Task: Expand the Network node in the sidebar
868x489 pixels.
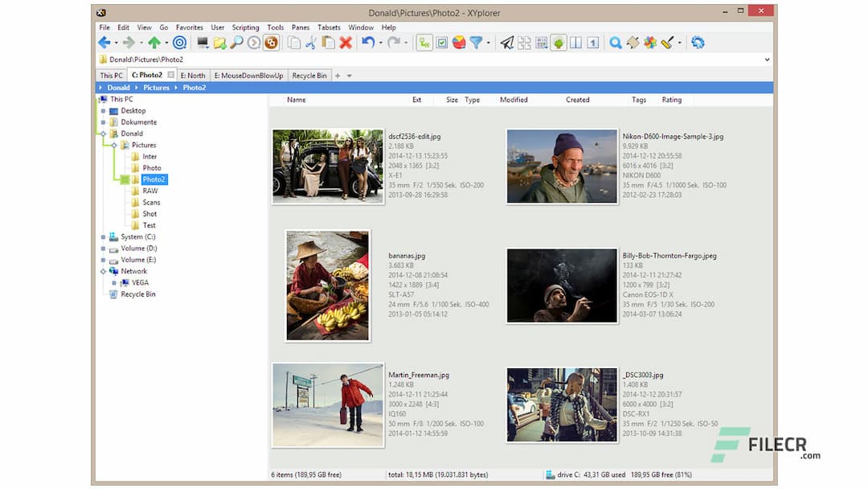Action: pyautogui.click(x=102, y=271)
